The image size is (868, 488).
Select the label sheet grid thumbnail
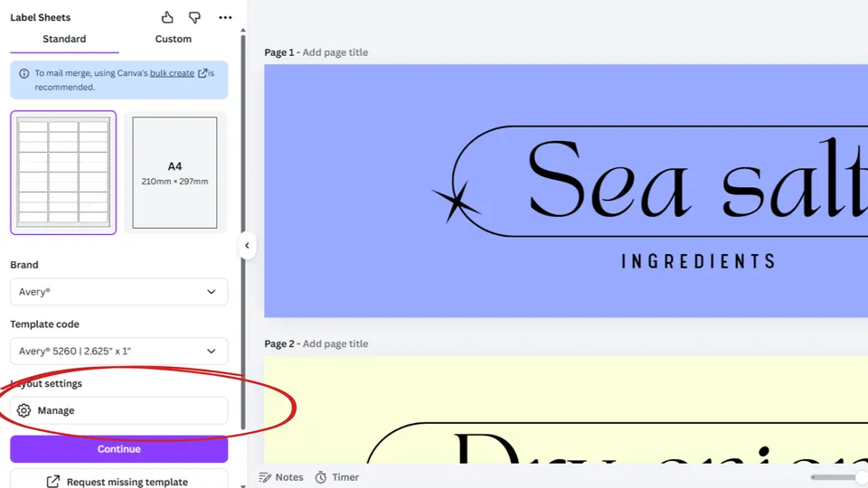63,173
